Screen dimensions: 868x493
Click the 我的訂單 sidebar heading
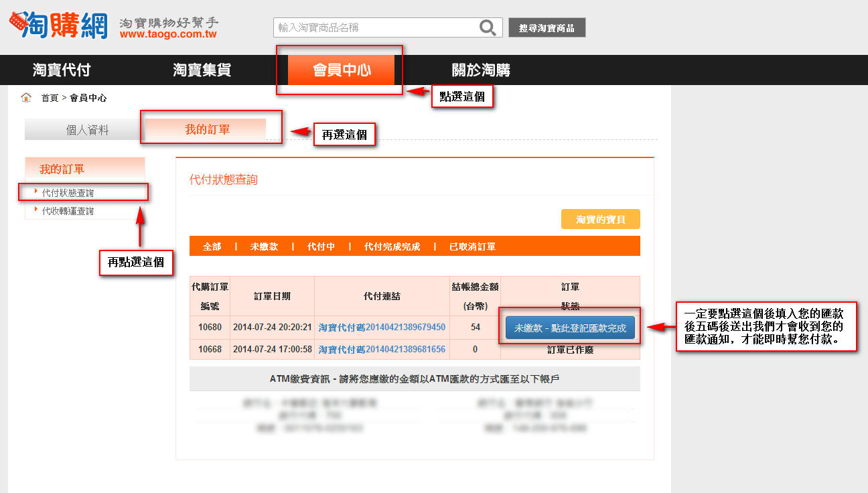[62, 169]
